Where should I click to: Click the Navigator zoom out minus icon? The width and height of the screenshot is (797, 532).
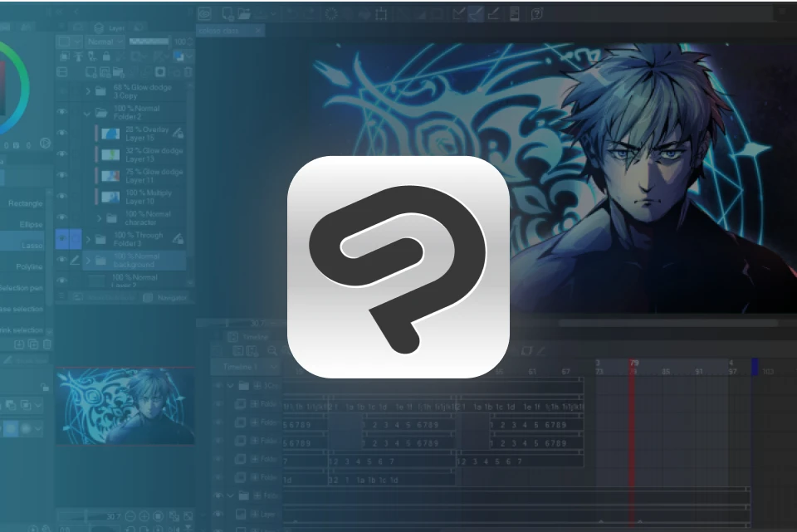130,516
